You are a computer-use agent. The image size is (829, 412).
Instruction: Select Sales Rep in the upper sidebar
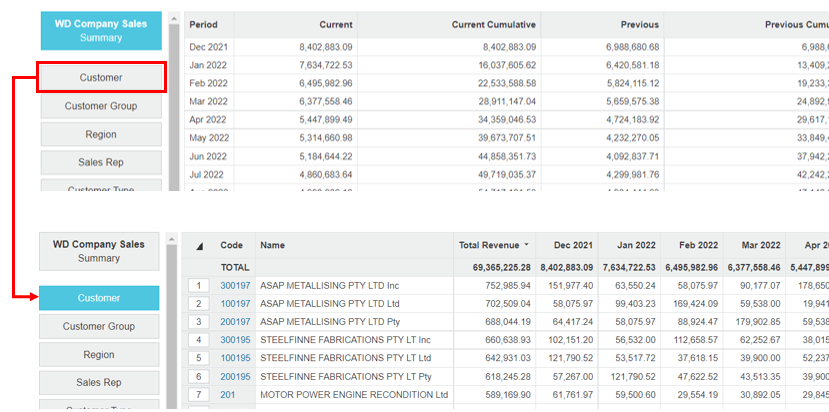point(100,162)
